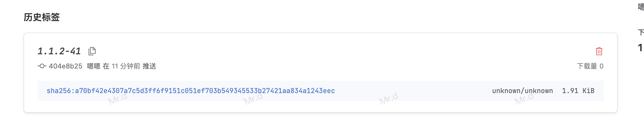Delete tag 1.1.2-41 with trash icon
Viewport: 644px width, 116px height.
[599, 51]
